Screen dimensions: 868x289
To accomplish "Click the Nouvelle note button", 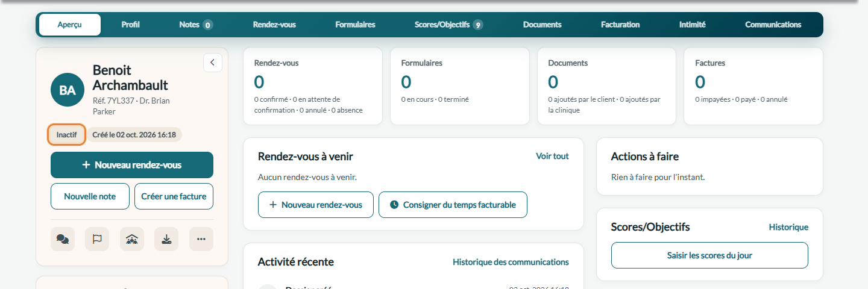I will tap(90, 196).
